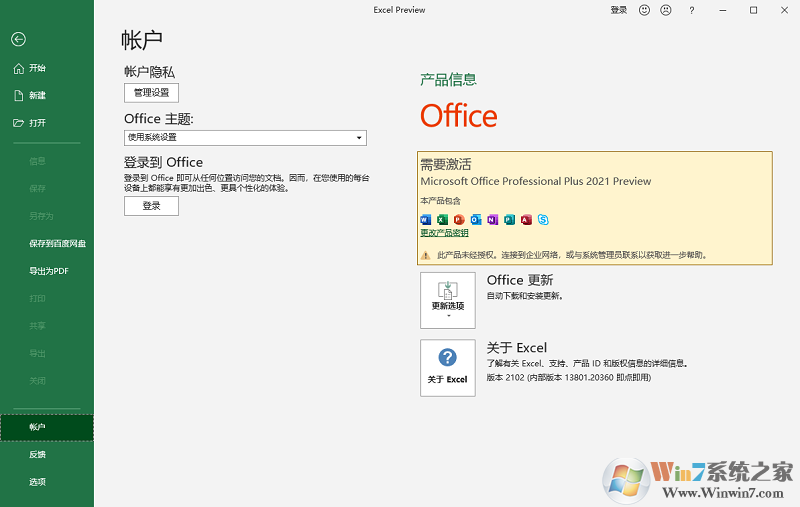This screenshot has width=800, height=507.
Task: Click the frowning face feedback icon
Action: (x=666, y=10)
